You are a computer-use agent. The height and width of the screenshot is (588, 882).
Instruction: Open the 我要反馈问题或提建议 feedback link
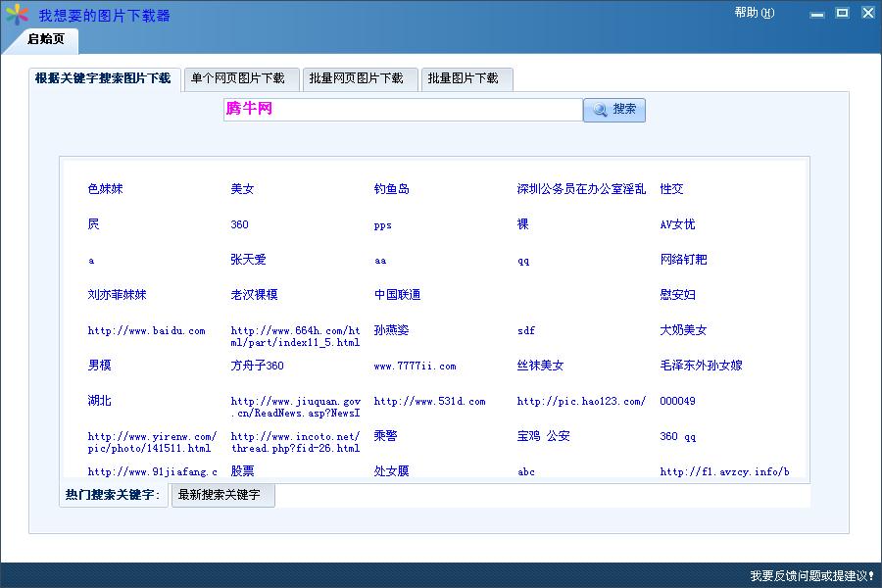point(811,575)
